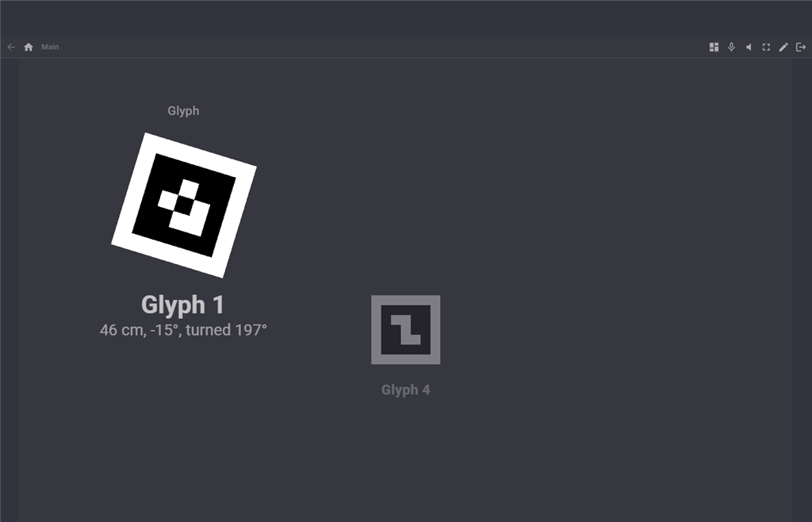812x522 pixels.
Task: Log out using the exit icon
Action: 801,47
